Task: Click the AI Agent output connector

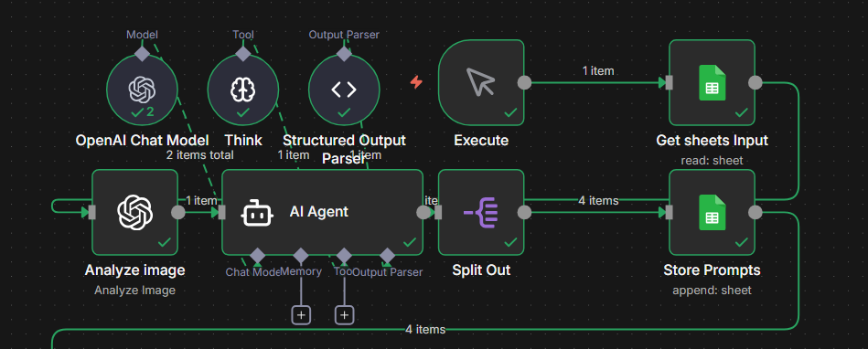Action: [423, 212]
